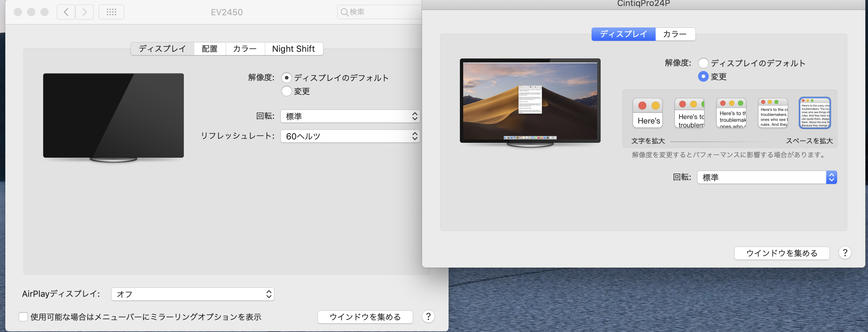Pick the 'スペースを拡大' resolution thumbnail

[x=815, y=113]
